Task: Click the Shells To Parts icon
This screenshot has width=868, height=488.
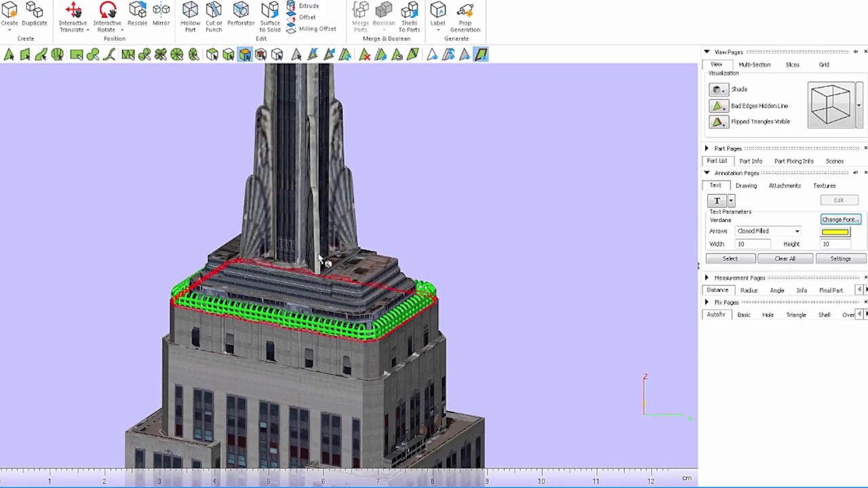Action: [x=409, y=16]
